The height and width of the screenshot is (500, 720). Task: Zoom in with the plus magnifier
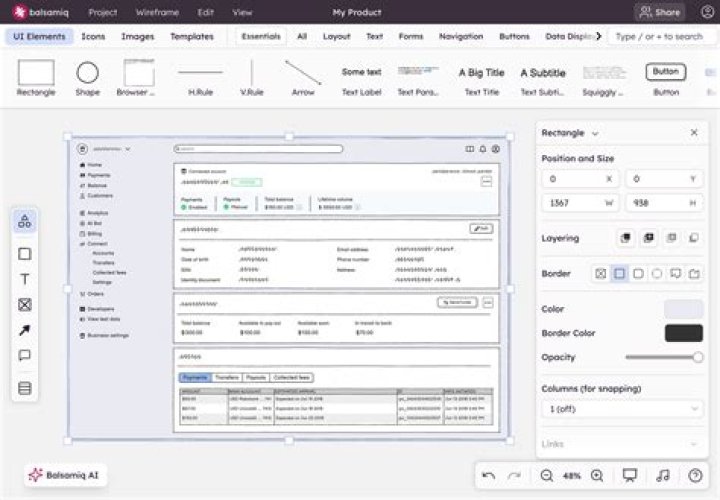click(x=597, y=476)
